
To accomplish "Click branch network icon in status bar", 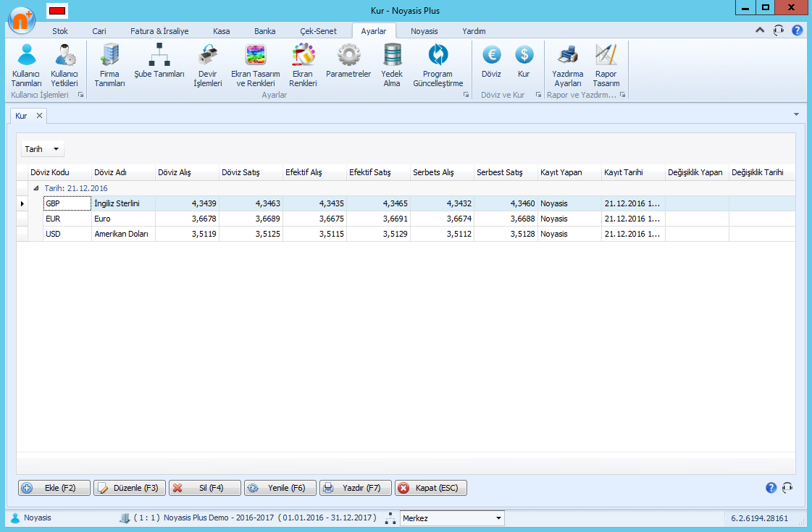I will 391,518.
